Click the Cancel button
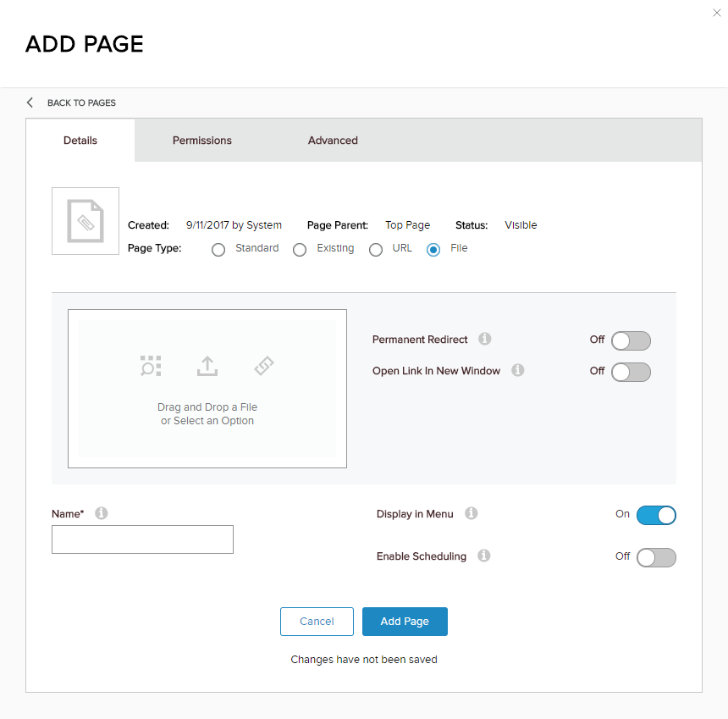 (x=317, y=622)
